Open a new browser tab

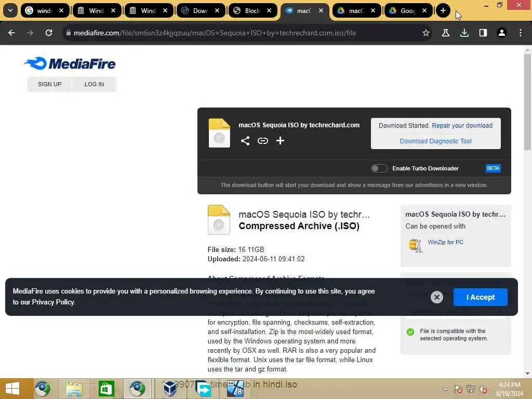coord(443,10)
